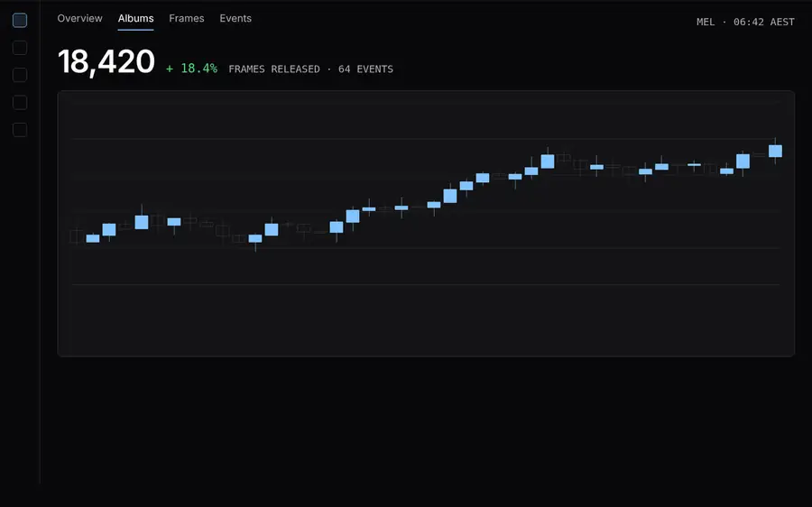Click the highlighted top sidebar square icon

20,20
